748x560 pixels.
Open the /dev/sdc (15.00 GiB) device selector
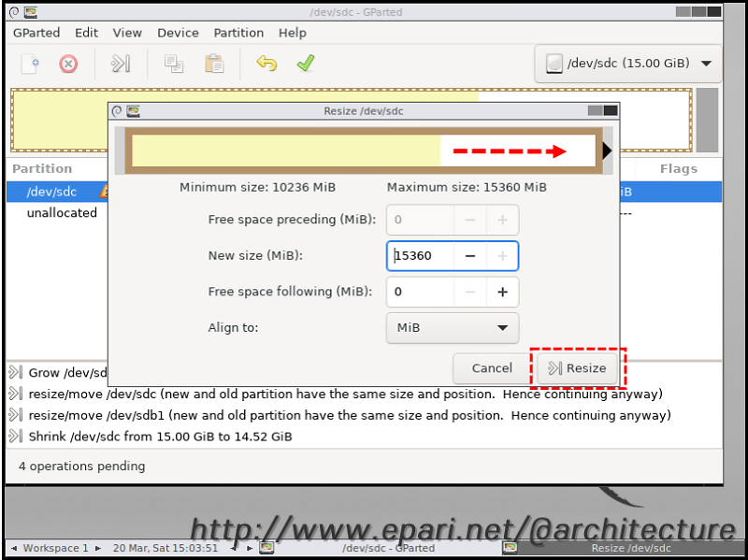click(x=627, y=64)
